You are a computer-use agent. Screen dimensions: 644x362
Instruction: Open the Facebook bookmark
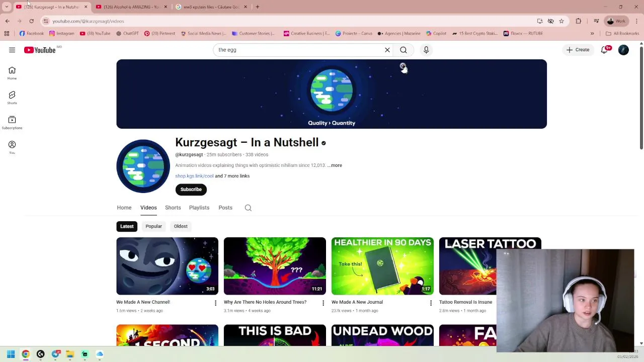coord(32,34)
